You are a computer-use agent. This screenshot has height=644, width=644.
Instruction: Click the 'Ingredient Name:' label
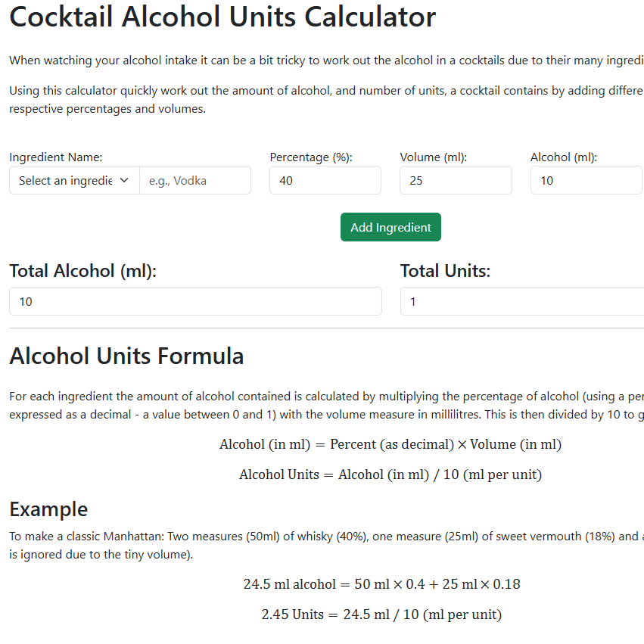55,157
